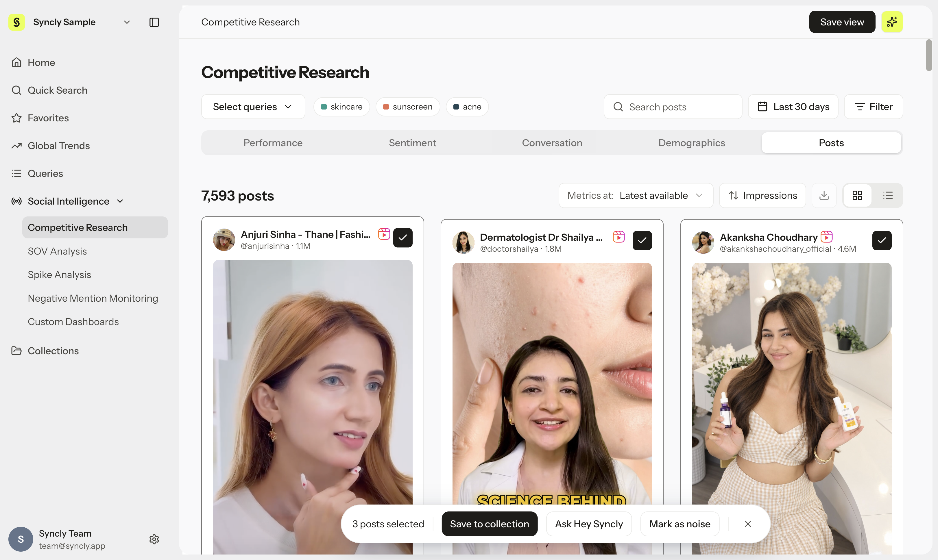
Task: Open the Last 30 days date picker
Action: pyautogui.click(x=793, y=107)
